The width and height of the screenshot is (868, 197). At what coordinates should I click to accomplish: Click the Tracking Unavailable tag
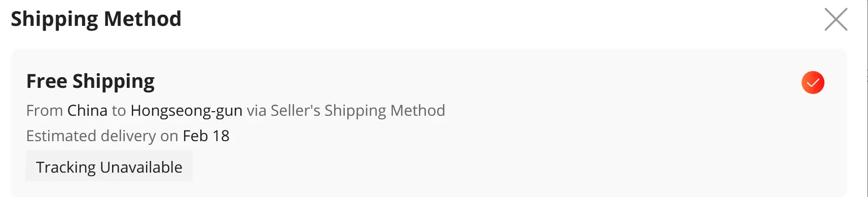pyautogui.click(x=109, y=166)
